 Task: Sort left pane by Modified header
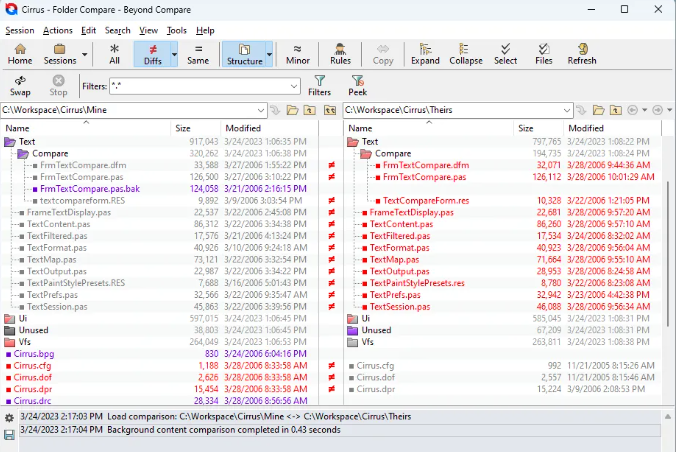coord(269,128)
